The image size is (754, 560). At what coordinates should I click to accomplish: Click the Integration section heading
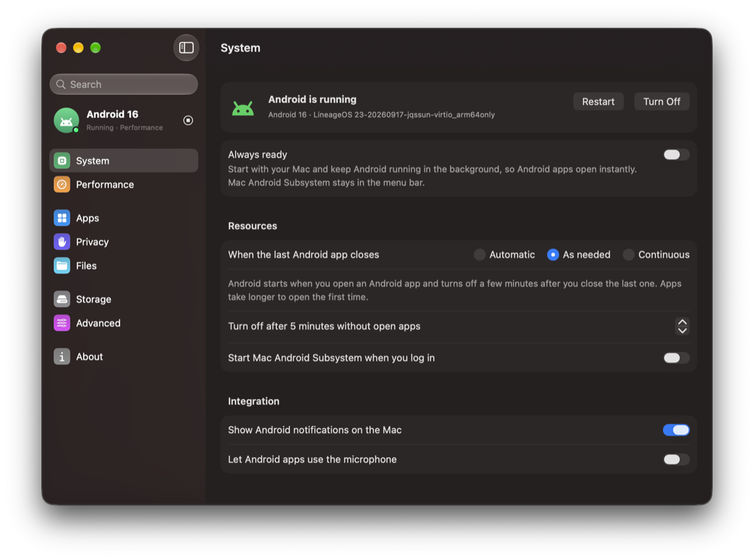[254, 401]
